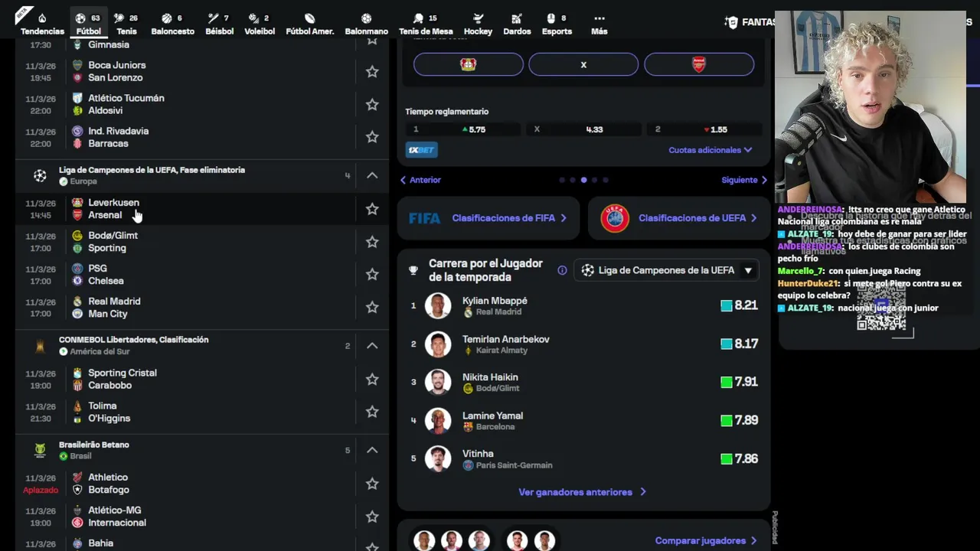Collapse the CONMEBOL Libertadores section
The width and height of the screenshot is (980, 551).
(372, 346)
